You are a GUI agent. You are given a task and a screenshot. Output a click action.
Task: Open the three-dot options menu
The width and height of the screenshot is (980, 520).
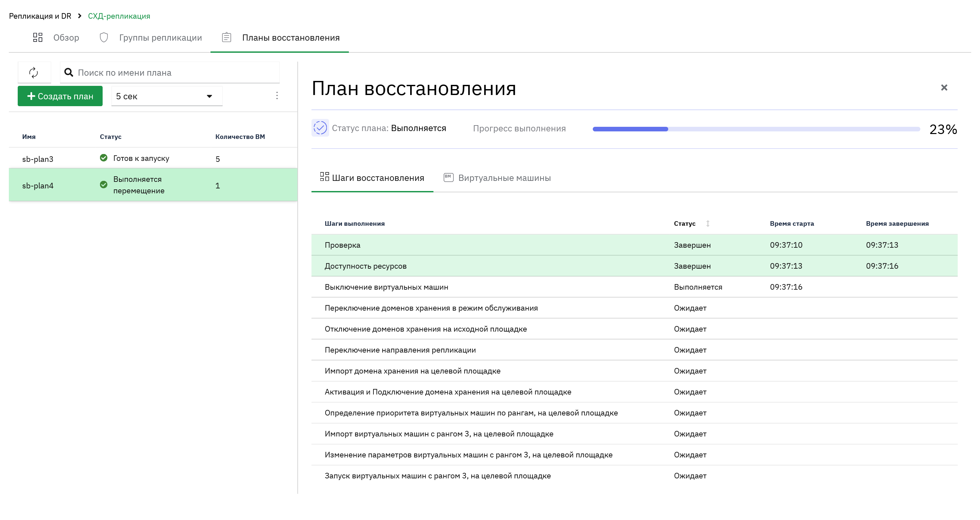click(x=277, y=96)
